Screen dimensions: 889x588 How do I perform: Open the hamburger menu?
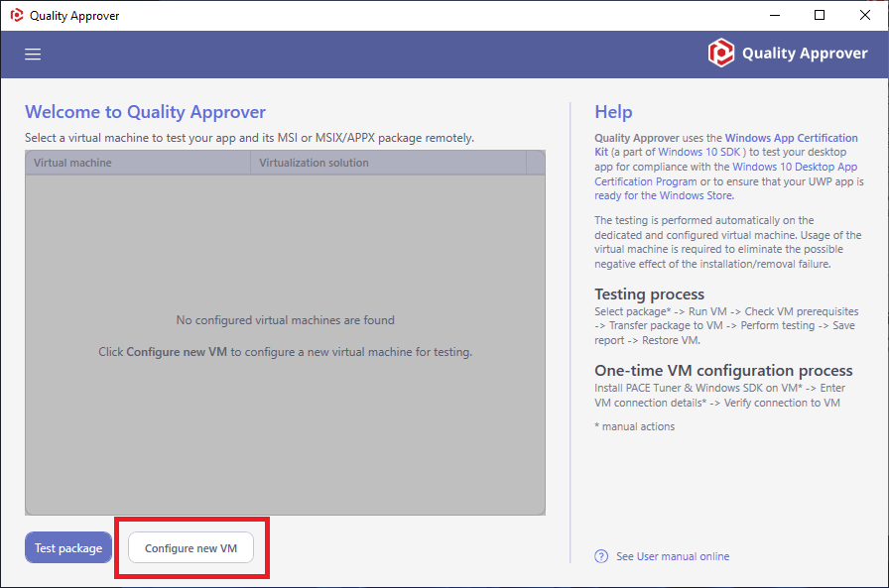pyautogui.click(x=33, y=54)
